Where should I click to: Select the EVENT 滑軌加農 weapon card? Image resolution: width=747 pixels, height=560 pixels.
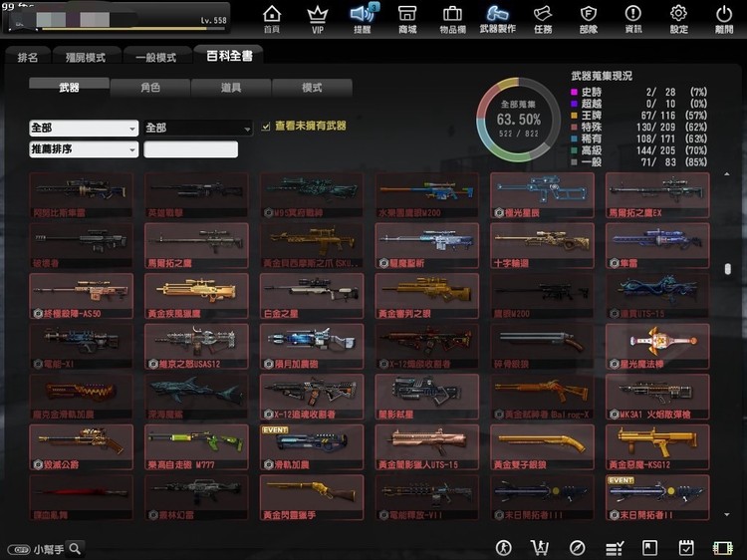(312, 447)
